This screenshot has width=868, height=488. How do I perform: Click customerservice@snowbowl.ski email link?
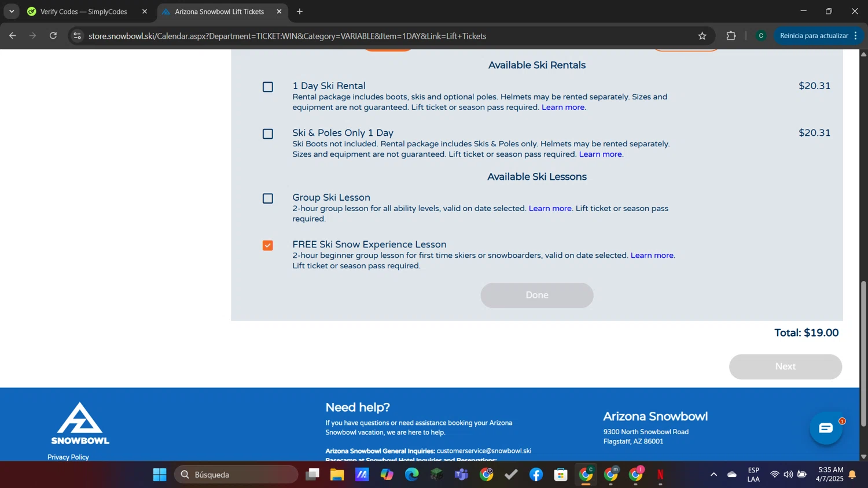pyautogui.click(x=484, y=451)
